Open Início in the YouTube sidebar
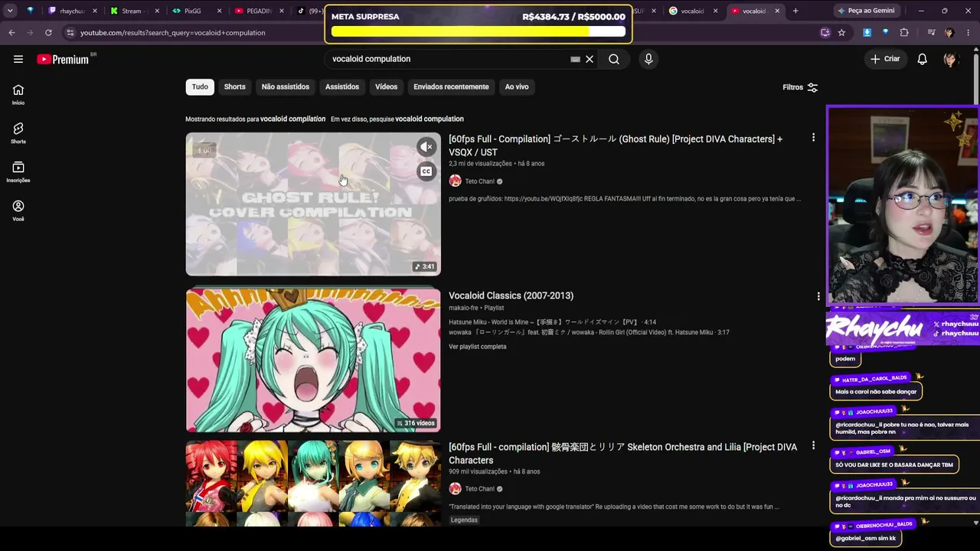 click(18, 94)
